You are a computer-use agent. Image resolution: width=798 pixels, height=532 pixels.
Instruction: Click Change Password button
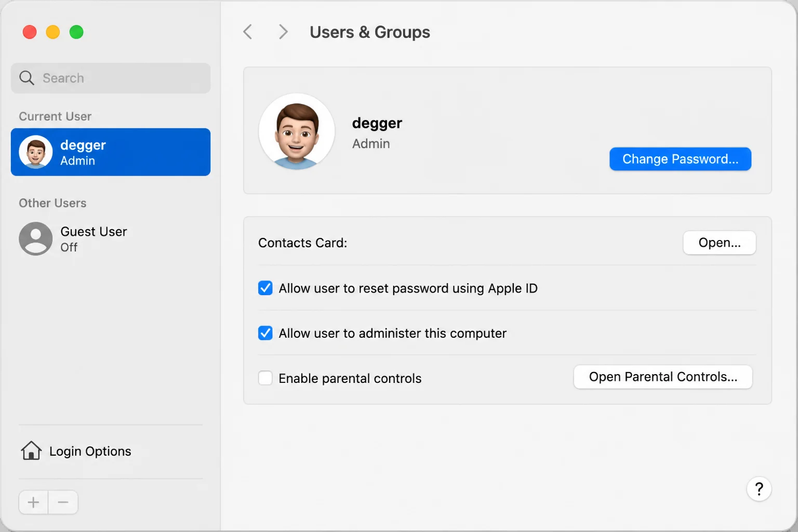[x=680, y=159]
